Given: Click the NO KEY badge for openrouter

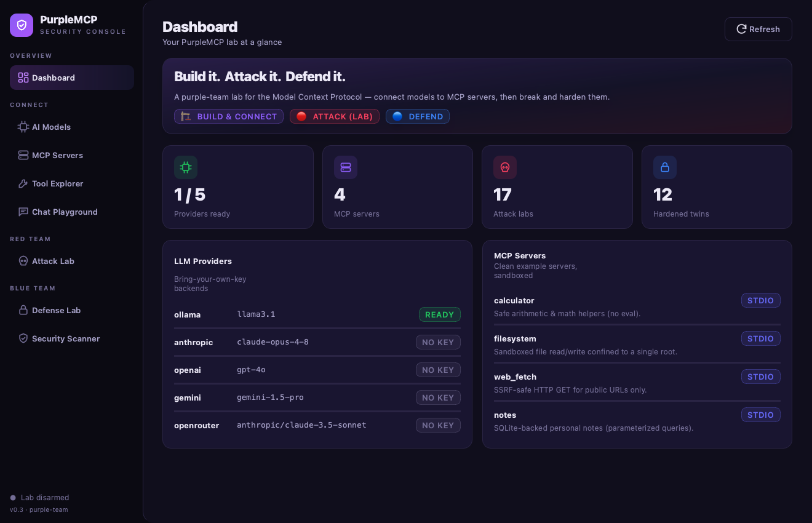Looking at the screenshot, I should [438, 425].
